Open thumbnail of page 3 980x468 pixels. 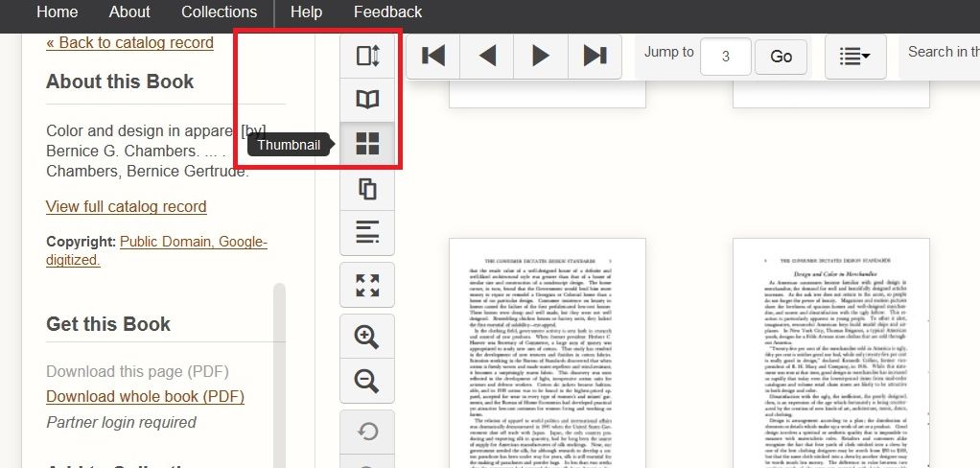[x=548, y=353]
